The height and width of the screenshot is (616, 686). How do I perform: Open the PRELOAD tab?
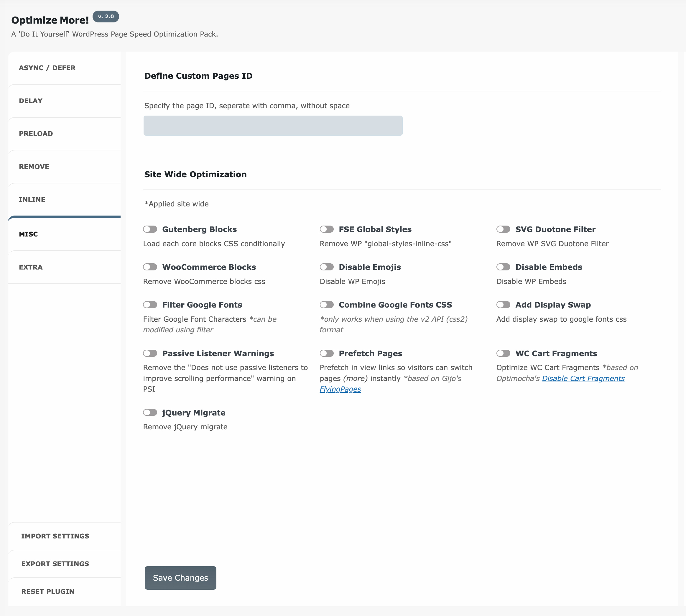pyautogui.click(x=64, y=134)
